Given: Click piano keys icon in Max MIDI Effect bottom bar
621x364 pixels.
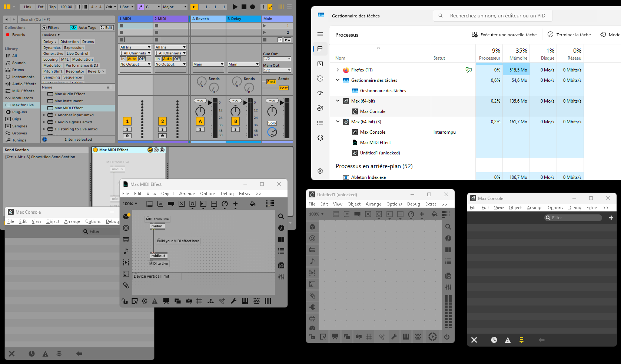Looking at the screenshot, I should coord(245,301).
